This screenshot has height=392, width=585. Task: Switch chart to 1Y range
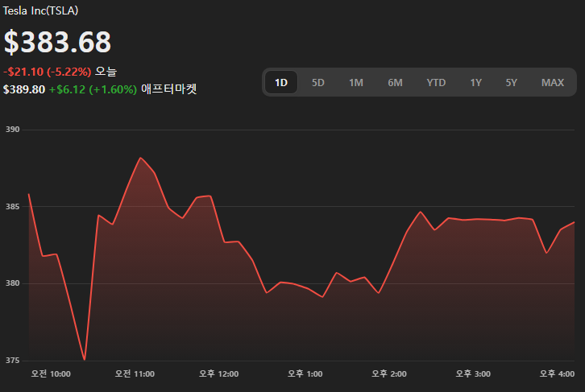475,82
